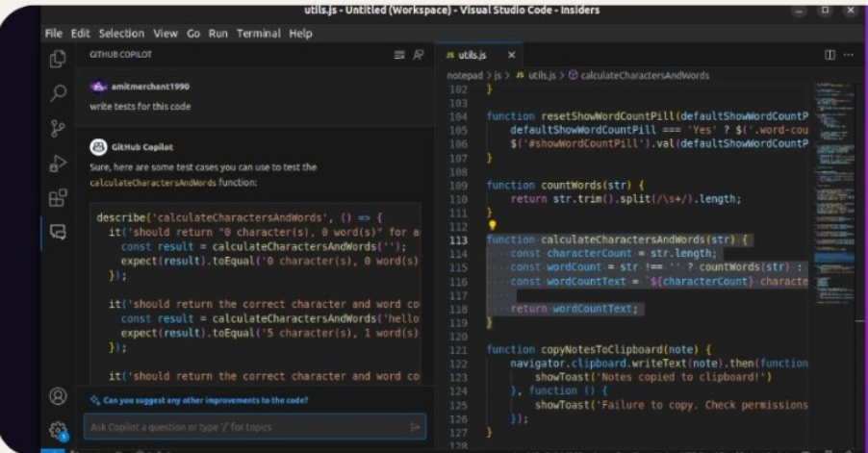Open the Accounts menu icon

coord(58,396)
